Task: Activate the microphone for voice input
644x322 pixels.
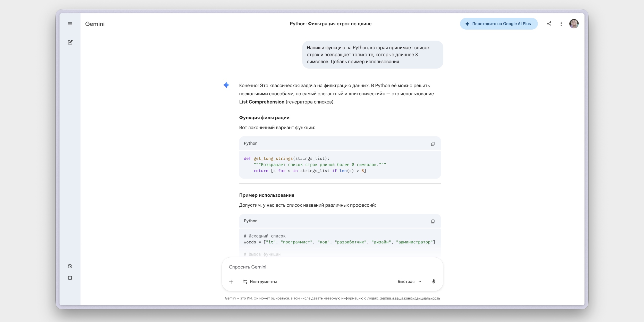Action: point(434,281)
